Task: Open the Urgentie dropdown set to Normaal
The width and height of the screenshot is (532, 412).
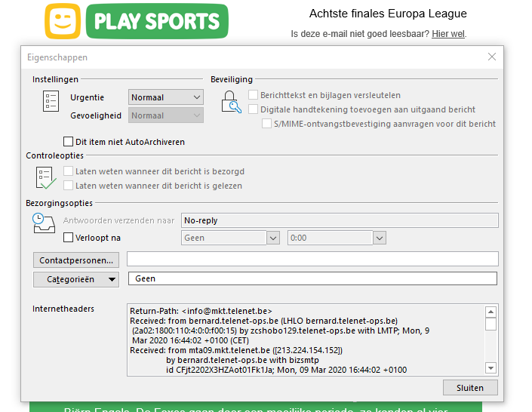Action: [166, 97]
